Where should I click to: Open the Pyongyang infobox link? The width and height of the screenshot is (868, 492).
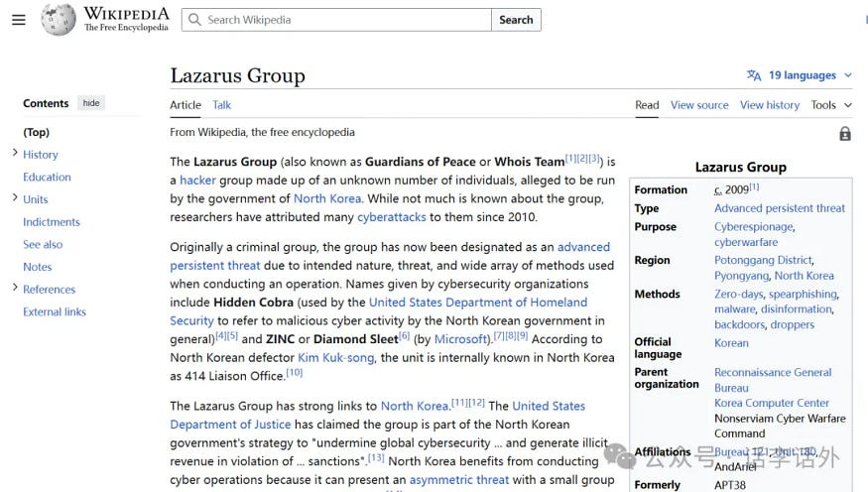[x=742, y=276]
